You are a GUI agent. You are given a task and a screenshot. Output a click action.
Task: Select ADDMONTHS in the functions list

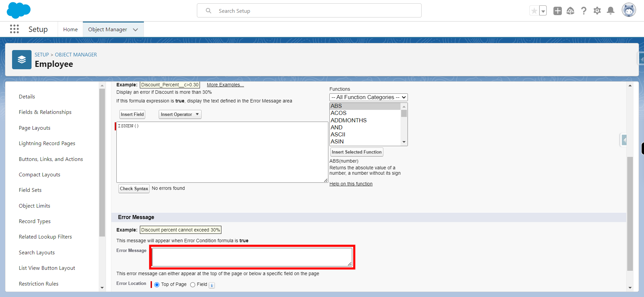tap(365, 120)
